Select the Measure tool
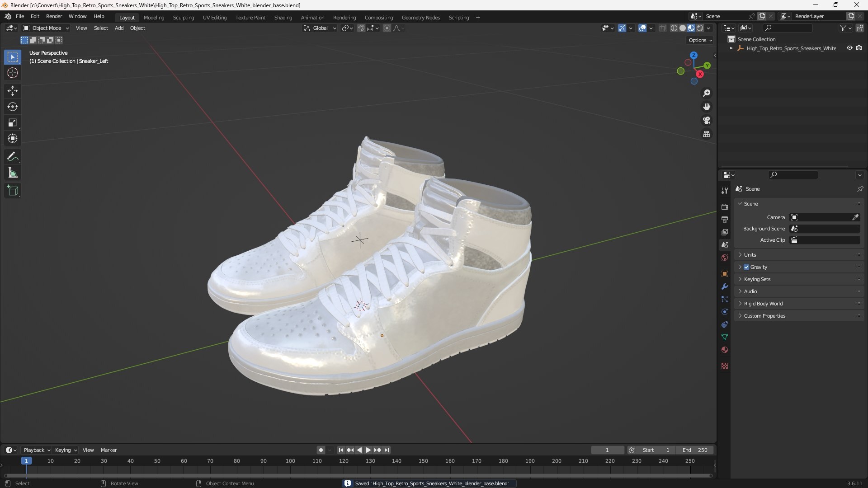868x488 pixels. click(13, 173)
